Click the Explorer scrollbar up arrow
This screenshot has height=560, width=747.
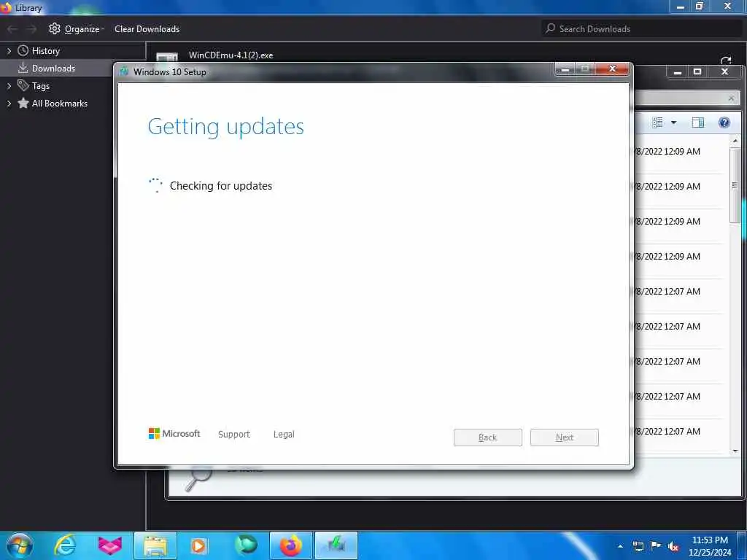735,141
